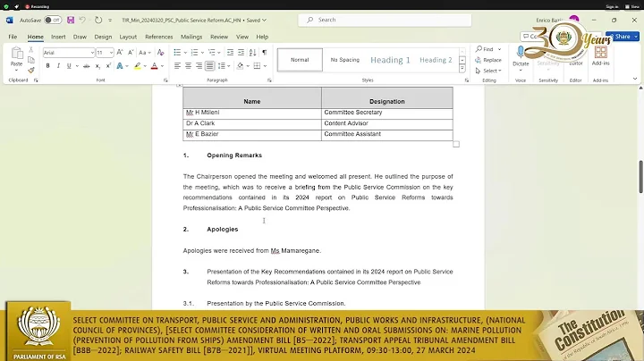
Task: Click the Paste clipboard icon
Action: (16, 54)
